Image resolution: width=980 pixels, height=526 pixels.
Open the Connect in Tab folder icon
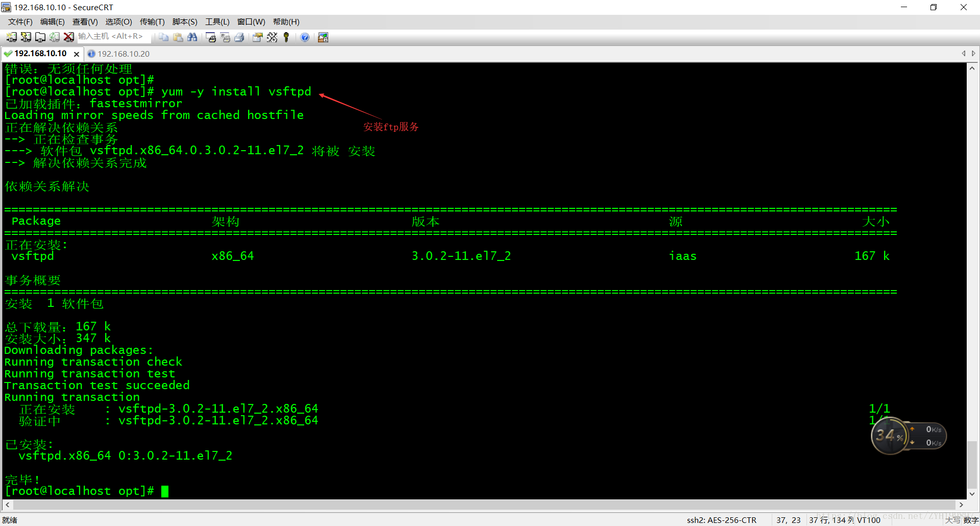click(x=40, y=37)
